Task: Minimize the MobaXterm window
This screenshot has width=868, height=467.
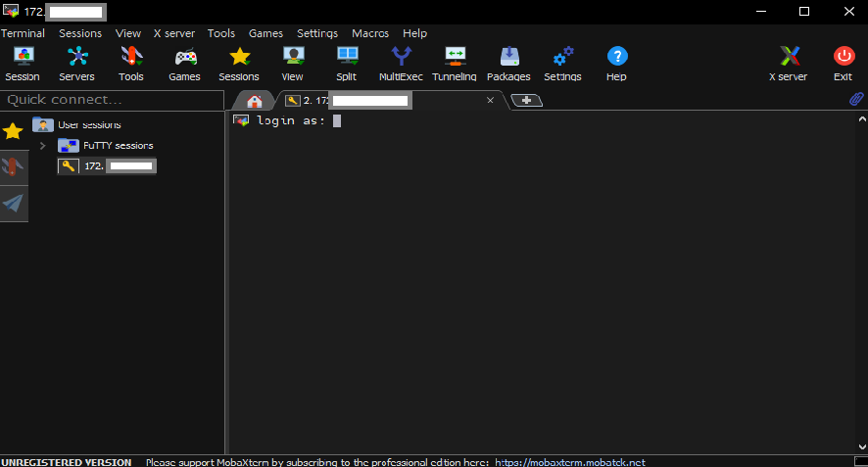Action: tap(761, 11)
